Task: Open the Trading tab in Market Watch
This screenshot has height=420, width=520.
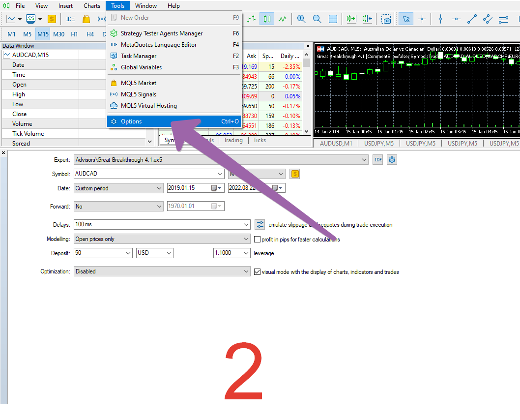Action: click(x=233, y=140)
